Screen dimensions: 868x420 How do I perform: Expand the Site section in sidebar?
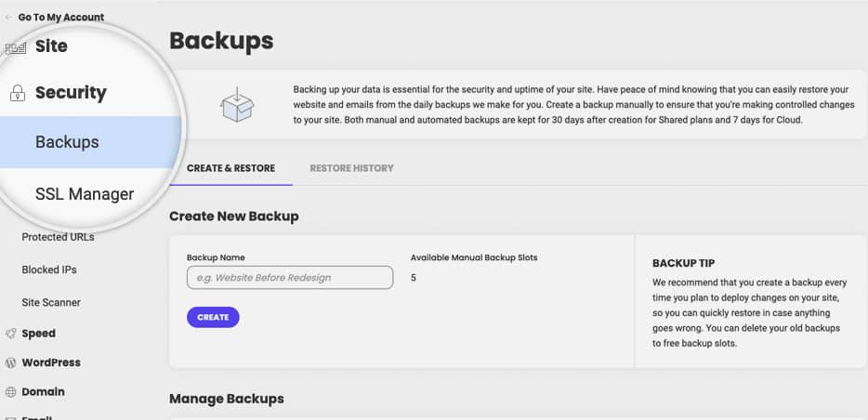pyautogui.click(x=51, y=46)
